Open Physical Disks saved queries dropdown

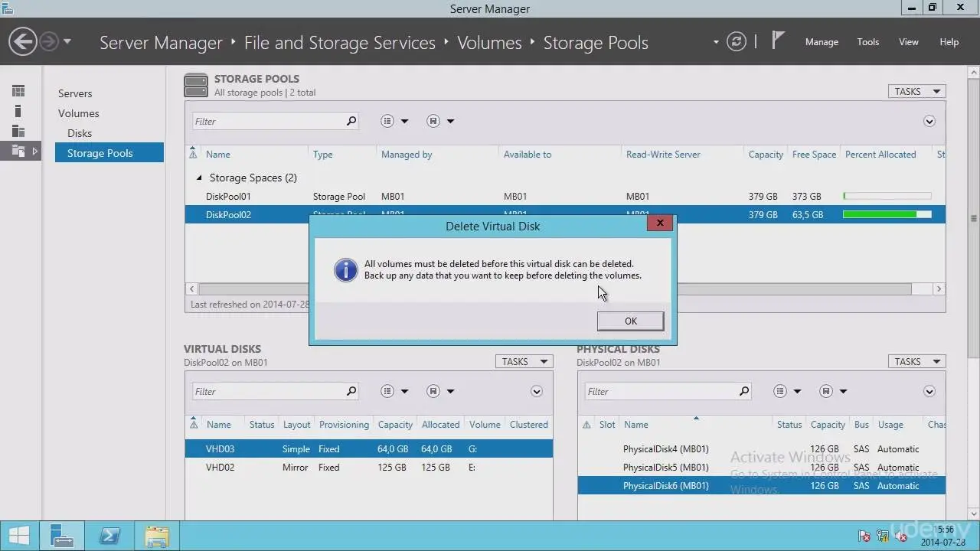click(x=833, y=391)
